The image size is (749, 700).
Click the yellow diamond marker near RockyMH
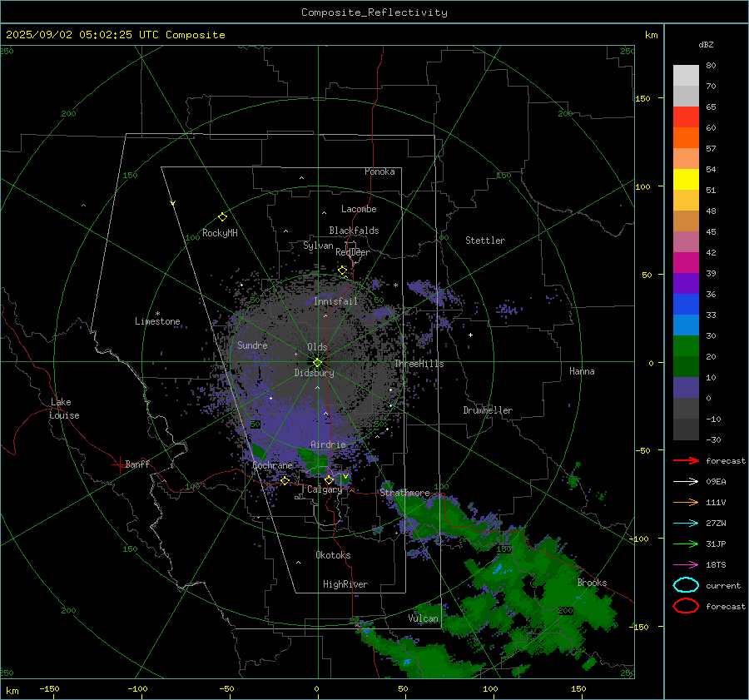click(222, 217)
